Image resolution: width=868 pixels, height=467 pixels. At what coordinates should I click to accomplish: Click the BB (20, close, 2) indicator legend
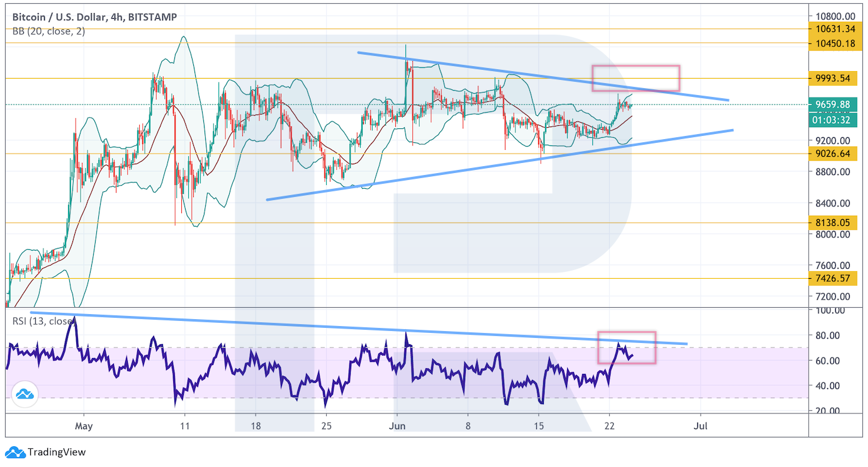(49, 31)
